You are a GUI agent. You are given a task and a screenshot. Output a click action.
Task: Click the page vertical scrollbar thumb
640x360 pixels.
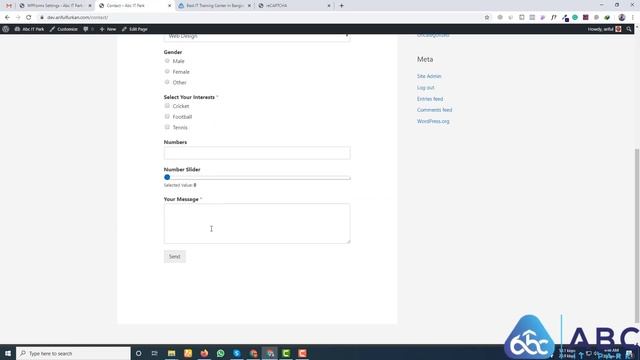pyautogui.click(x=637, y=236)
